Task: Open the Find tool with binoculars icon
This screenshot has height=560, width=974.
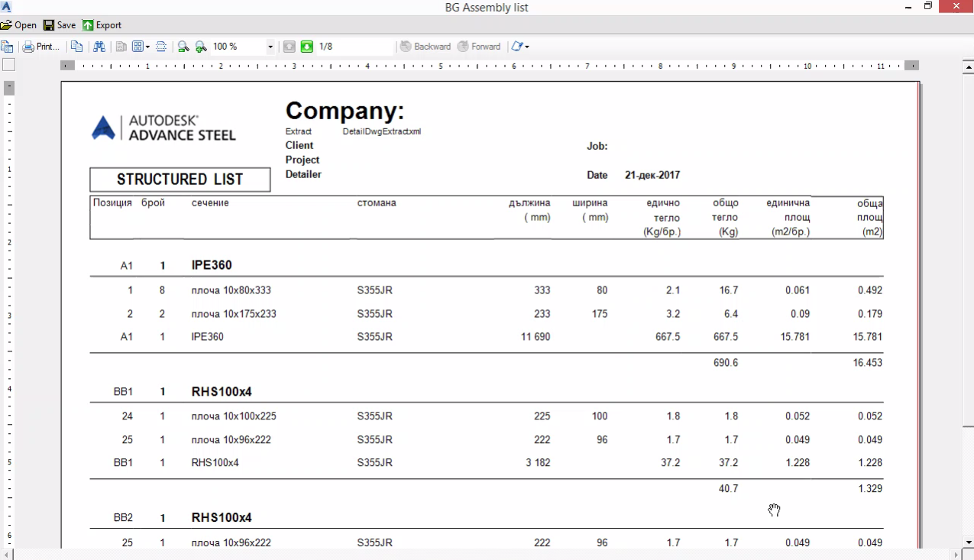Action: coord(99,47)
